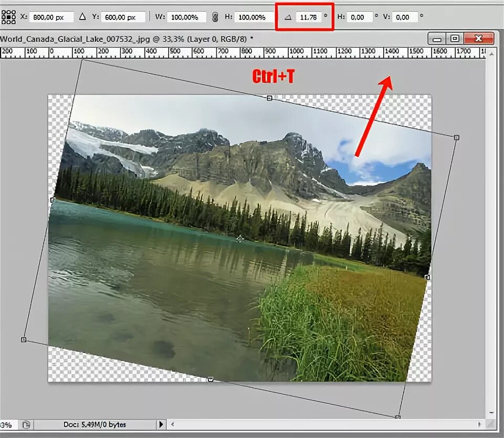Viewport: 504px width, 438px height.
Task: Click the transform center reference point crosshair
Action: coord(240,238)
